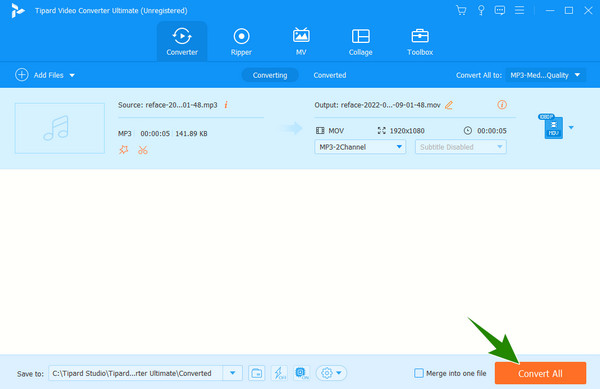
Task: Switch to the Converter tab
Action: [182, 41]
